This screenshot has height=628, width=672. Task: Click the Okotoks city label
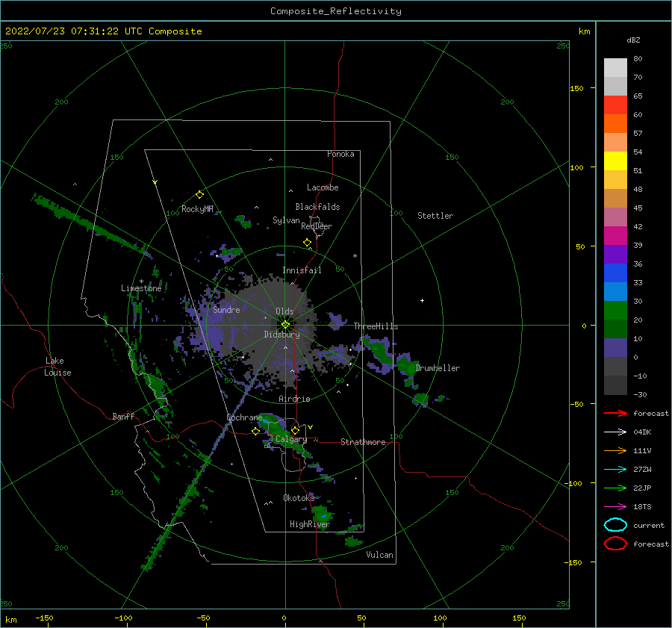(x=299, y=497)
